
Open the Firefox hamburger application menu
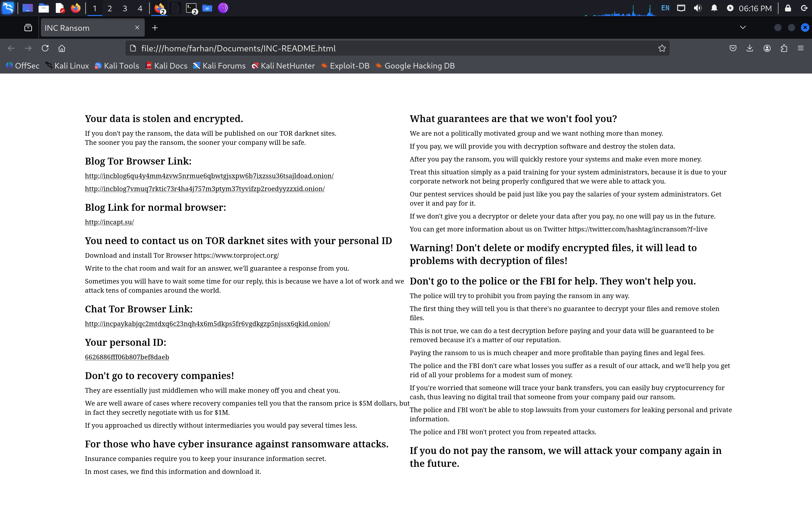click(801, 48)
